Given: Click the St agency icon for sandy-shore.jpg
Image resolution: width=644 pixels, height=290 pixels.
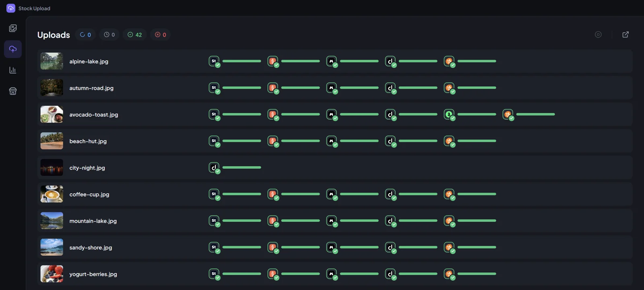Looking at the screenshot, I should tap(214, 247).
